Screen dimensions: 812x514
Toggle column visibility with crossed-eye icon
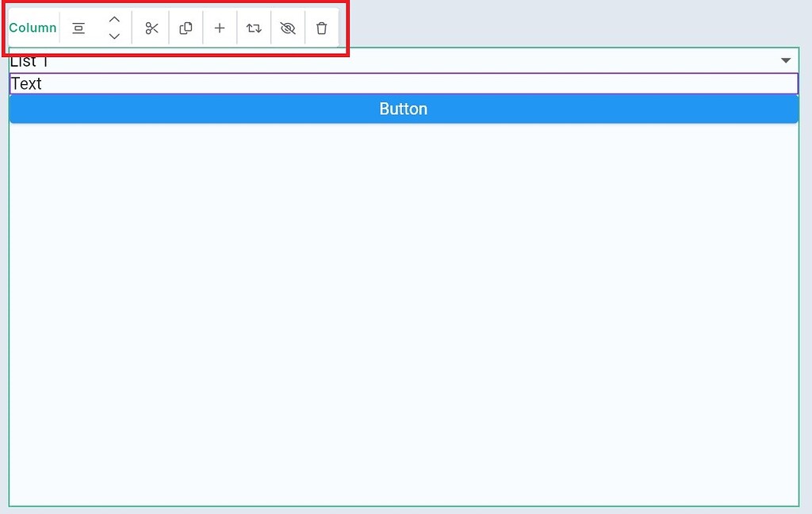288,28
